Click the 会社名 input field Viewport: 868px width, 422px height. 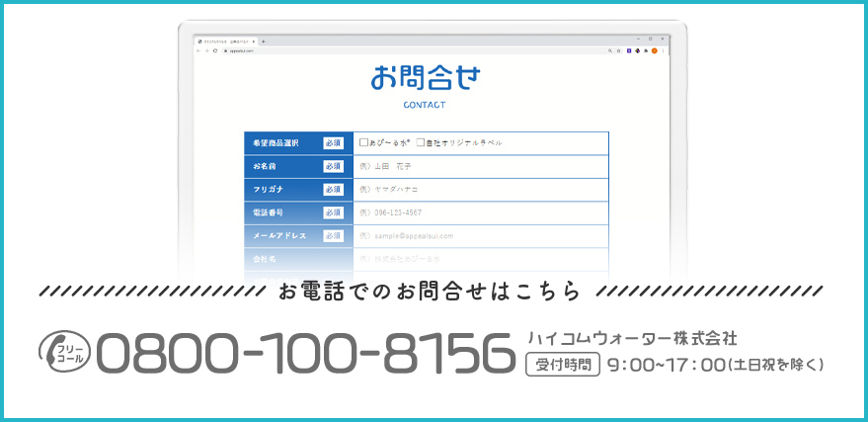coord(481,259)
